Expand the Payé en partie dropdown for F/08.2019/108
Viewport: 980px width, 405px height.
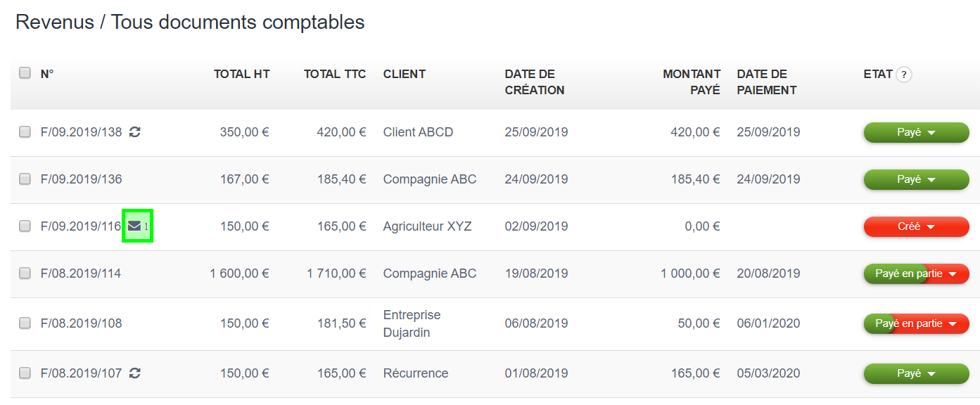click(915, 323)
